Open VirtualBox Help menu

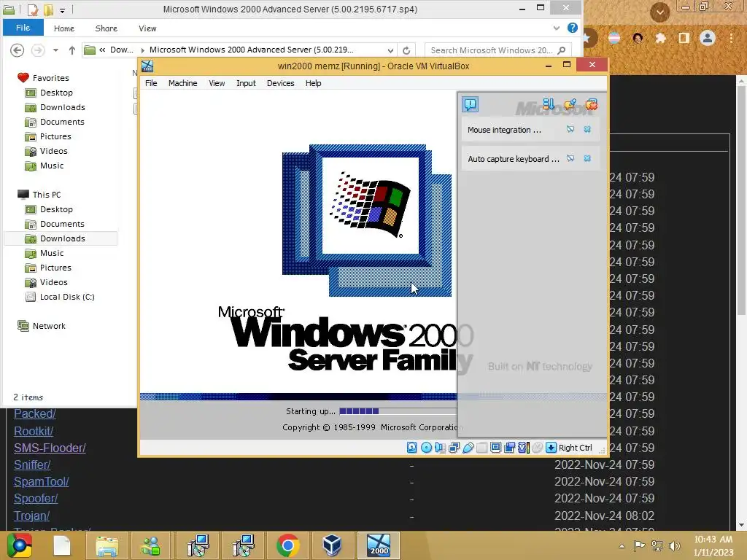click(314, 83)
